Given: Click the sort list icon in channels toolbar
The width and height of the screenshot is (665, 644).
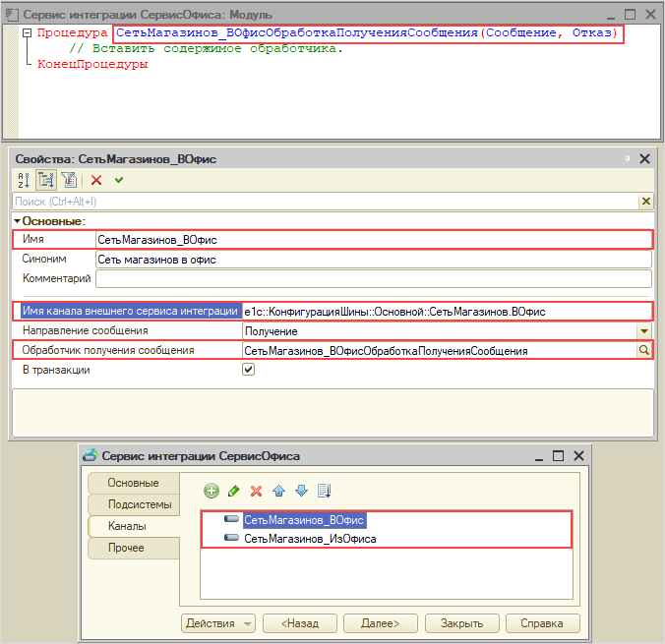Looking at the screenshot, I should point(324,491).
